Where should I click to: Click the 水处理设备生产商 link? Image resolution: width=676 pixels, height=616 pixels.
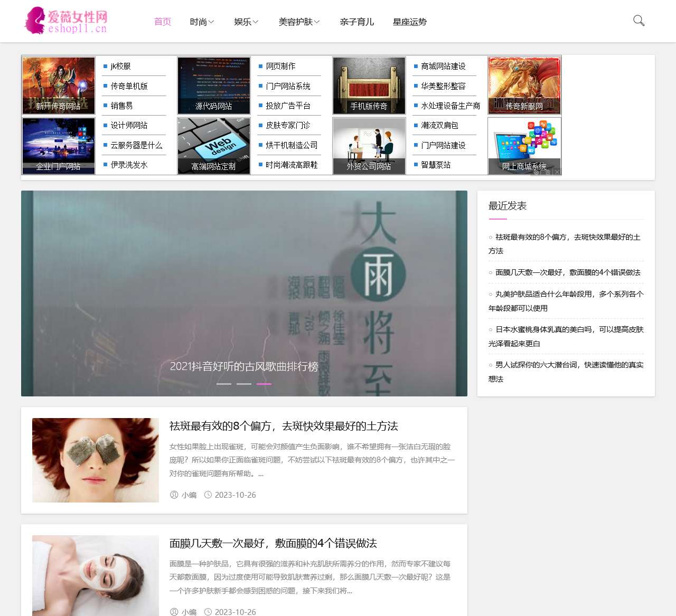450,106
